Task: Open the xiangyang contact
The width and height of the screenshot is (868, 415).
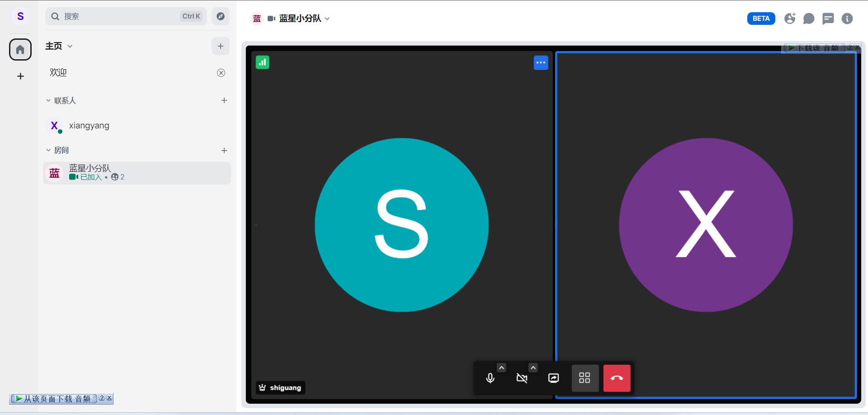Action: pos(137,126)
